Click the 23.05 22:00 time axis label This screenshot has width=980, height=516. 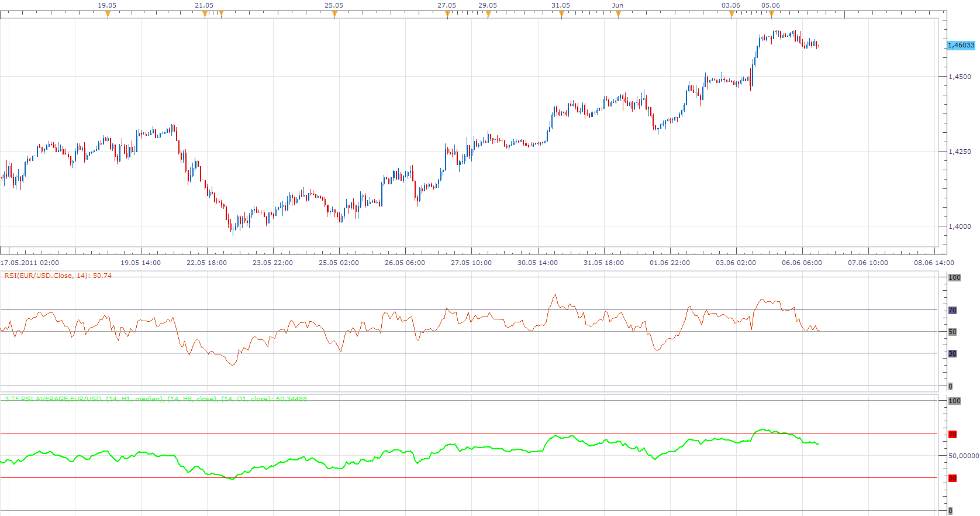pyautogui.click(x=272, y=263)
